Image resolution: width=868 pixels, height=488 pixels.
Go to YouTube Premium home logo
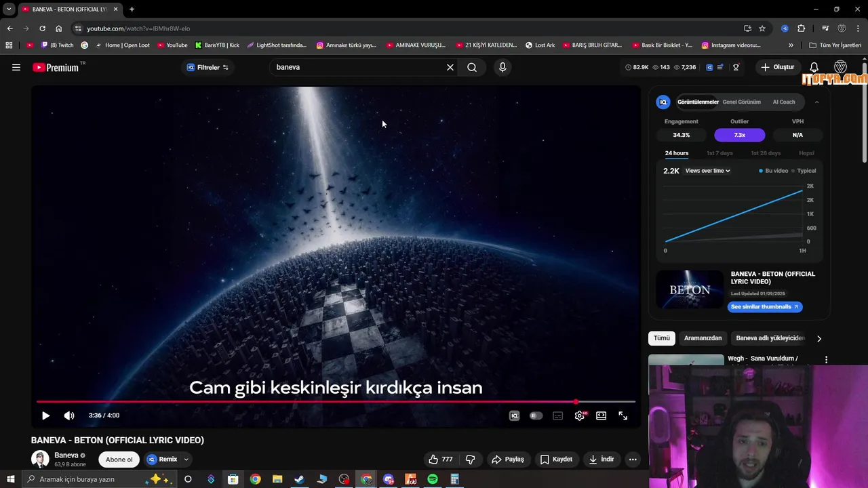[x=56, y=67]
